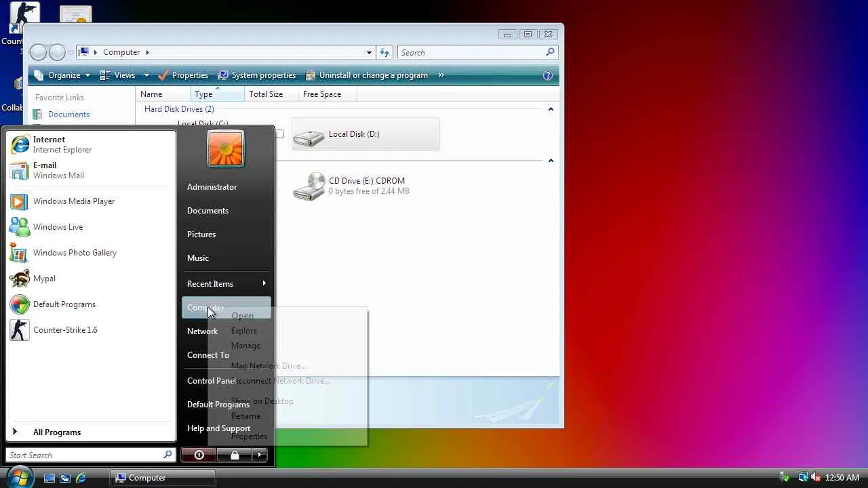Click the muted volume tray icon
The width and height of the screenshot is (868, 488).
(816, 478)
